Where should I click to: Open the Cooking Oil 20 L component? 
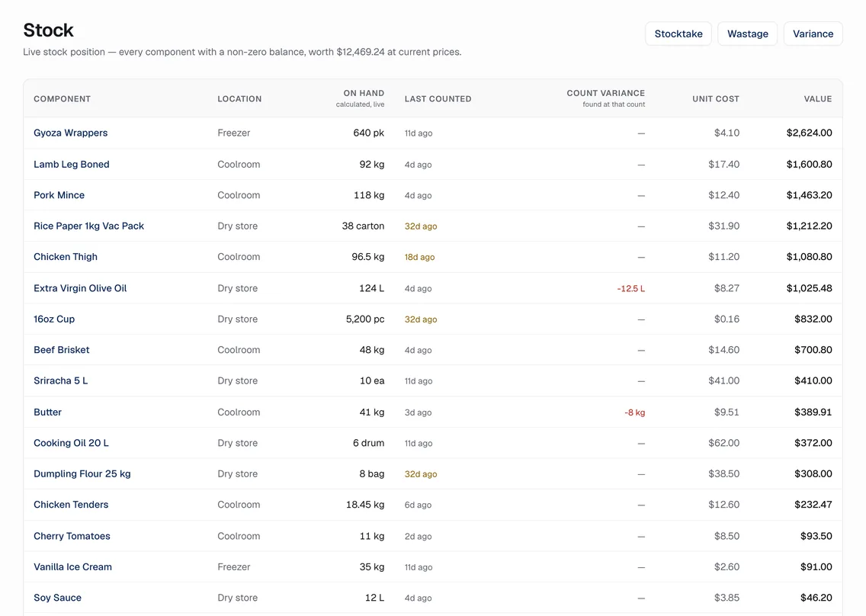pos(71,443)
